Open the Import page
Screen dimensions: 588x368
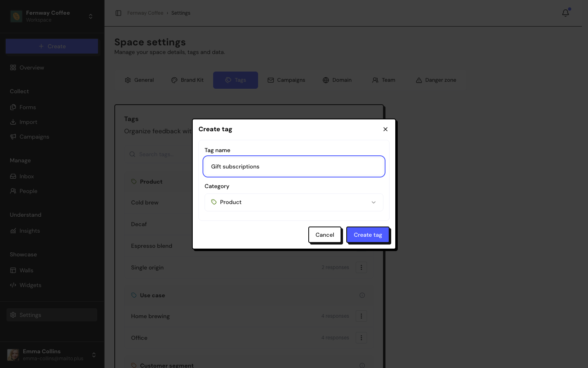(52, 122)
